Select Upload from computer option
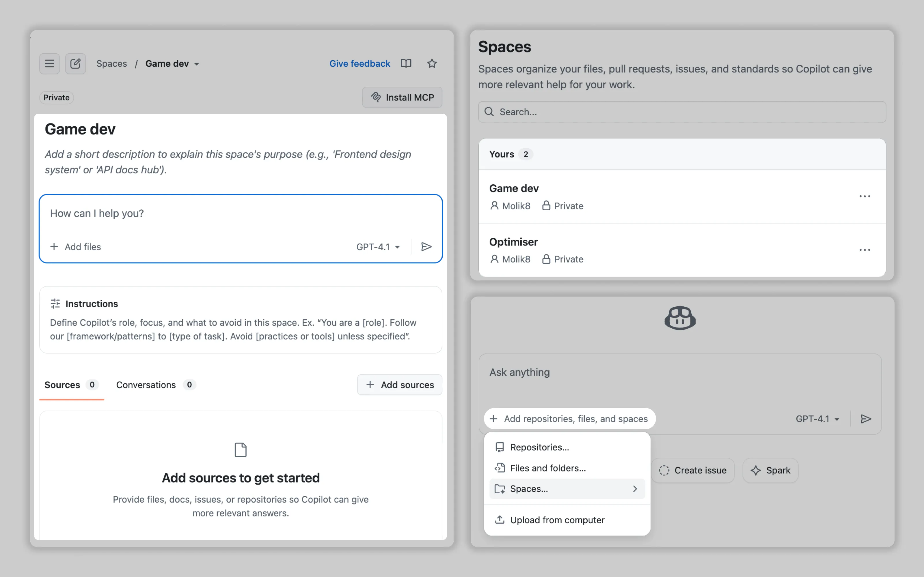924x577 pixels. click(557, 520)
